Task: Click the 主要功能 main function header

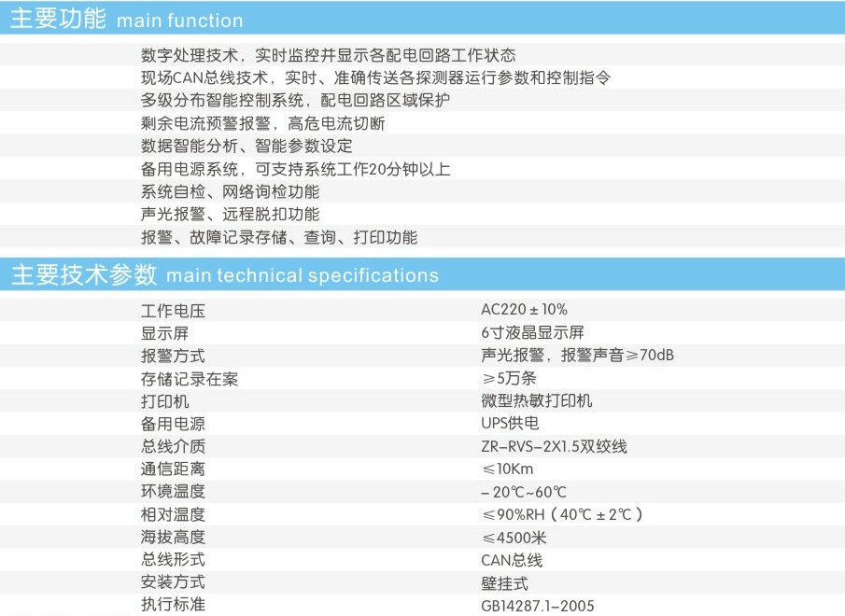Action: point(127,19)
